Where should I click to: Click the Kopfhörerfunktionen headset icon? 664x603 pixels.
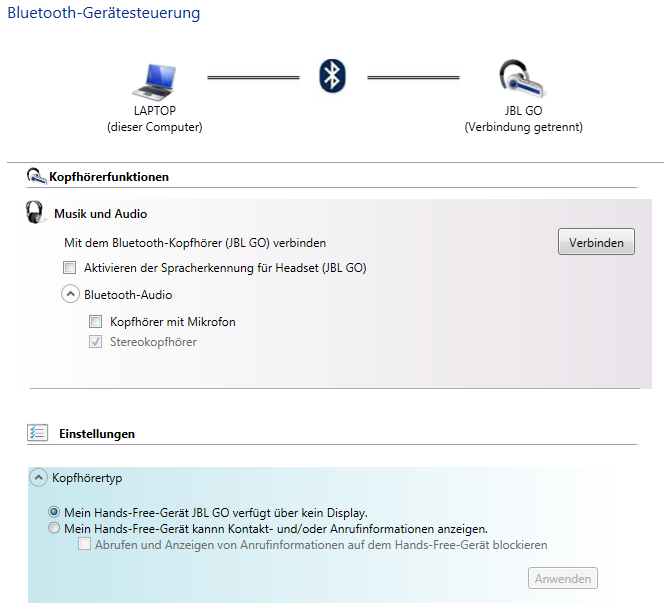point(36,176)
